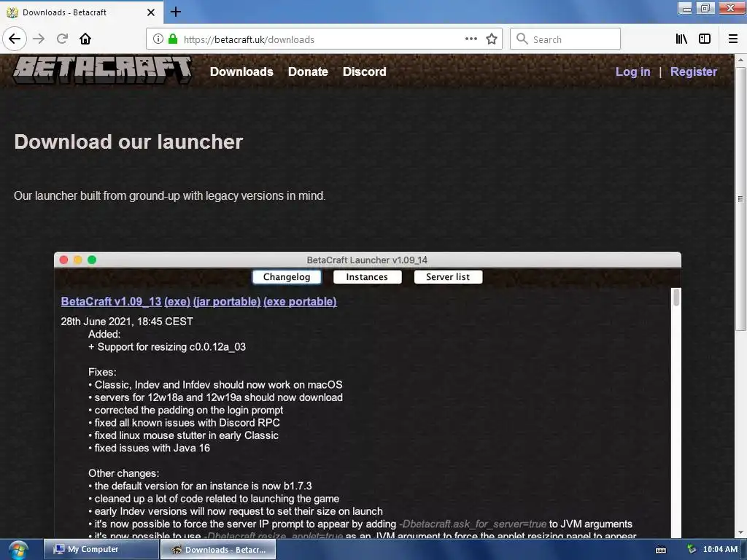747x560 pixels.
Task: Click the 'Our launcher built from ground-up' tagline
Action: point(169,195)
